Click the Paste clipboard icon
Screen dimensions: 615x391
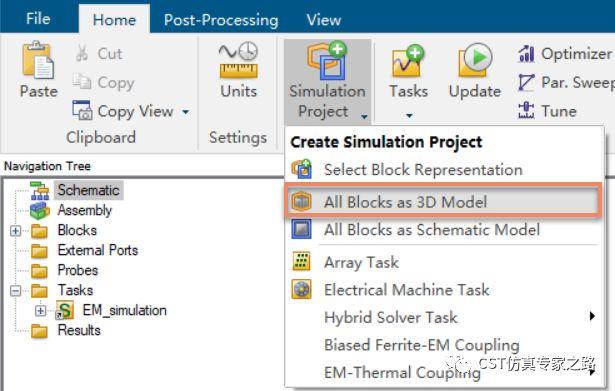point(38,60)
